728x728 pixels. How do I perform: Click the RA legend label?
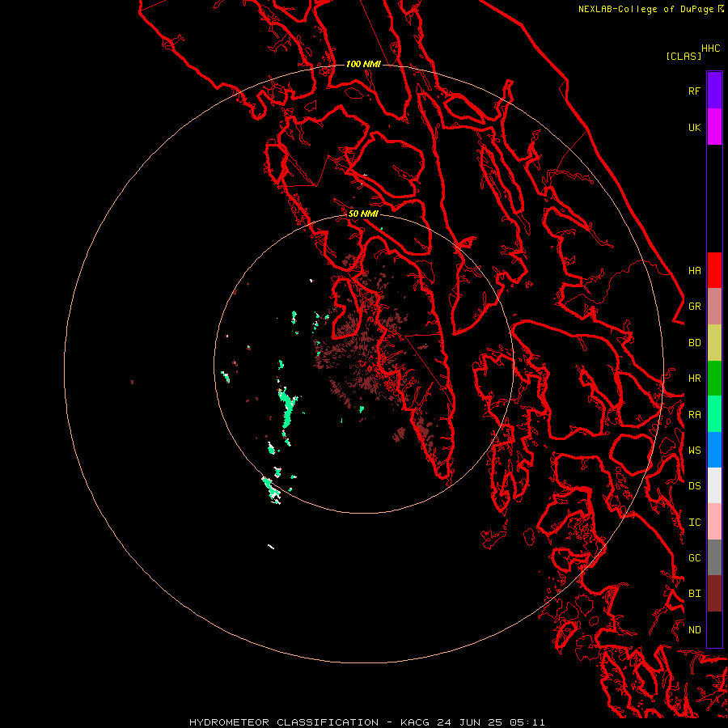point(694,415)
